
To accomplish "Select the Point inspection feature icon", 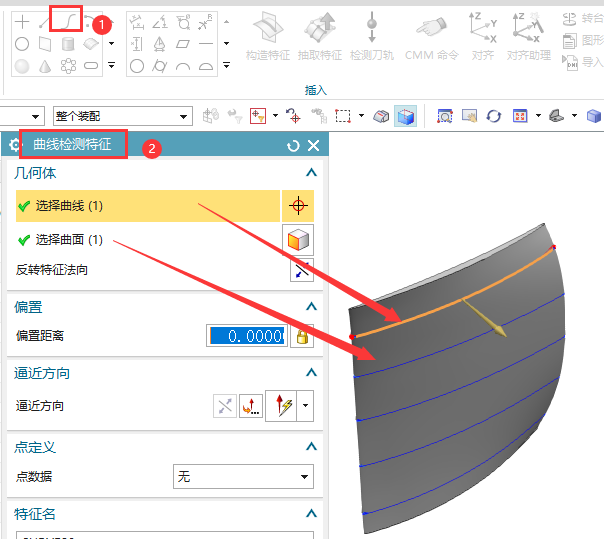I will tap(22, 22).
